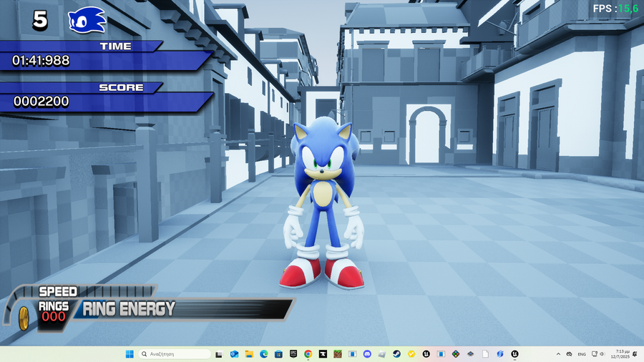
Task: Click the arched doorway in the far building
Action: [x=428, y=135]
